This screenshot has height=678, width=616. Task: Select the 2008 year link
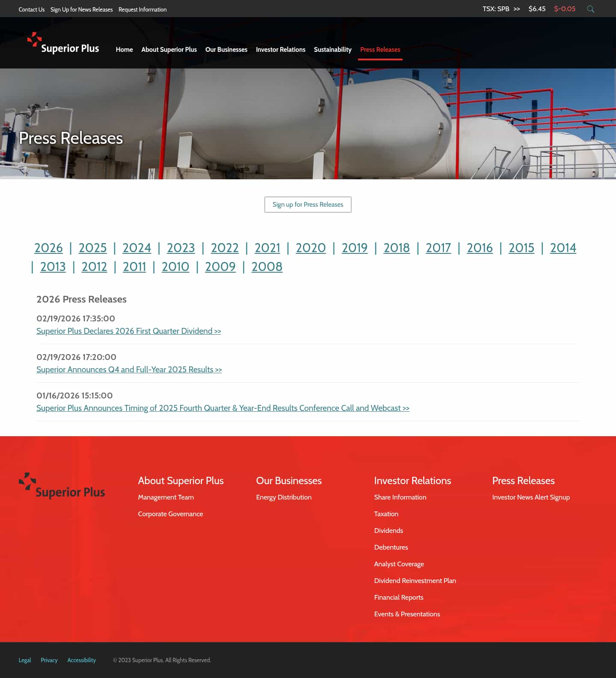(267, 267)
